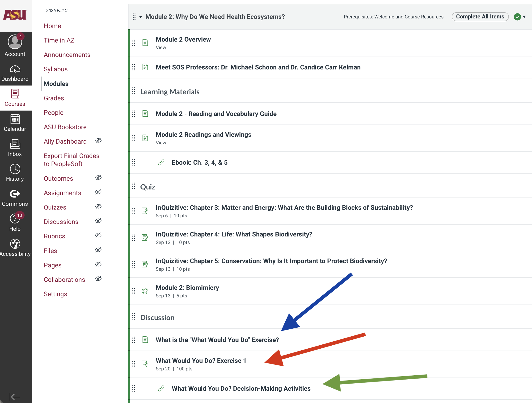Open the Calendar icon
The height and width of the screenshot is (403, 532).
coord(15,123)
